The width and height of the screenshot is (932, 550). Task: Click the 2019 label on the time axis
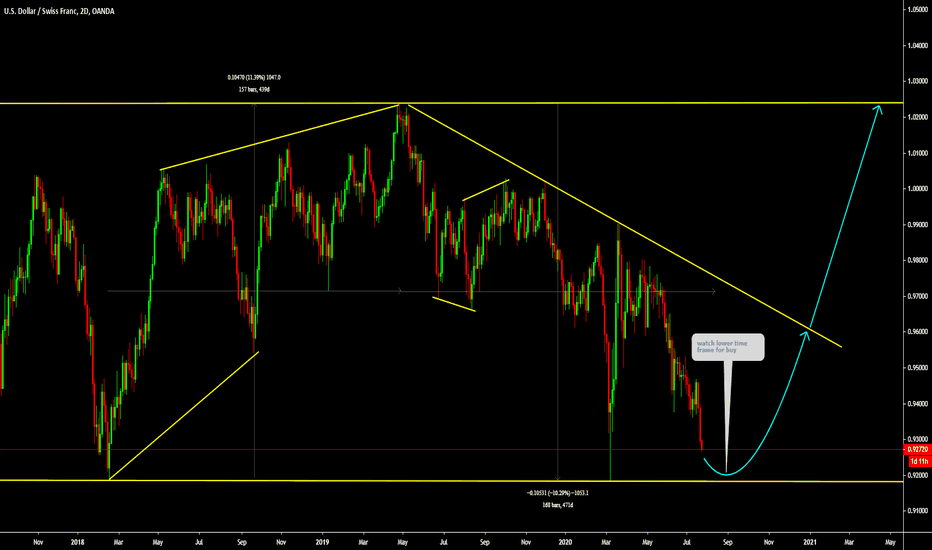pyautogui.click(x=322, y=542)
